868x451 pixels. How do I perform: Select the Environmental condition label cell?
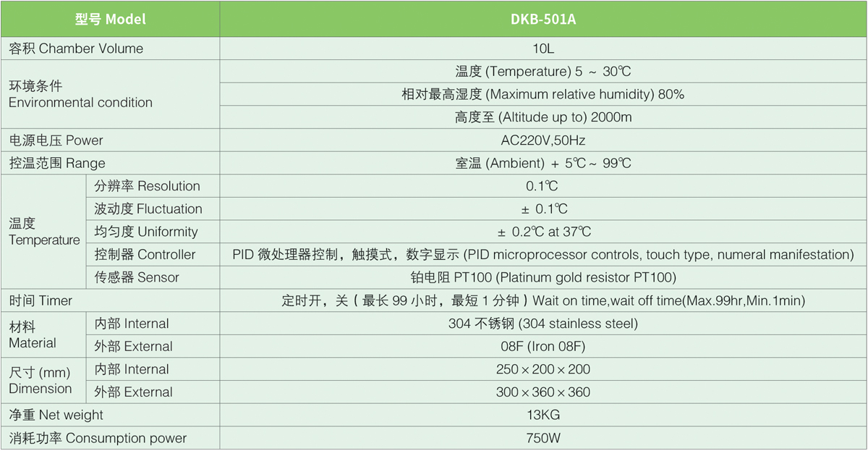[80, 94]
